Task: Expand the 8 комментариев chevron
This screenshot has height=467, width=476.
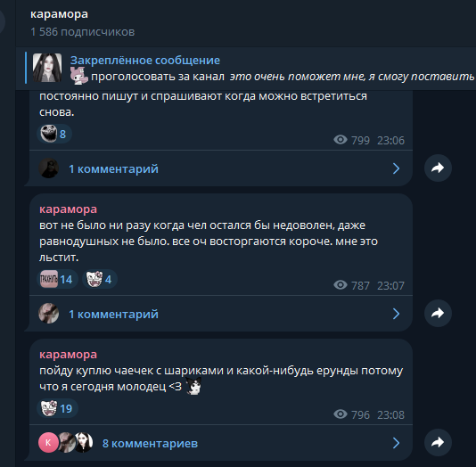Action: coord(396,443)
